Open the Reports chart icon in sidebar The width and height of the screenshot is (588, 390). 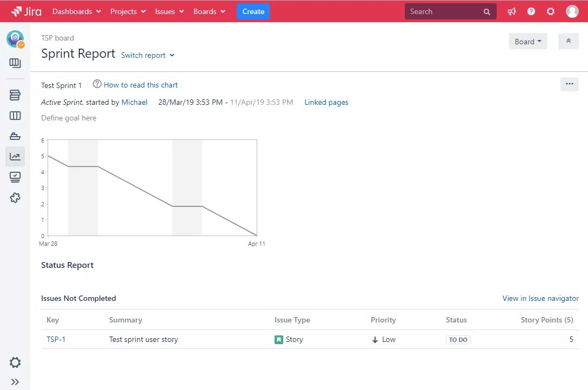[15, 156]
